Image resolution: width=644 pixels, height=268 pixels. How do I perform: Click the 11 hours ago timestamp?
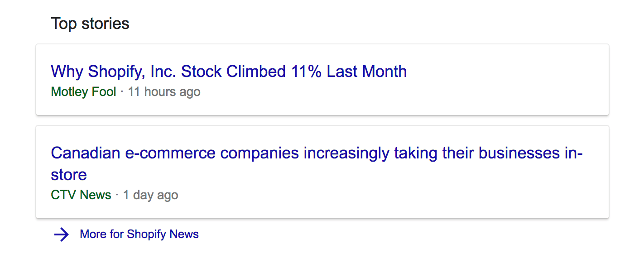point(164,92)
